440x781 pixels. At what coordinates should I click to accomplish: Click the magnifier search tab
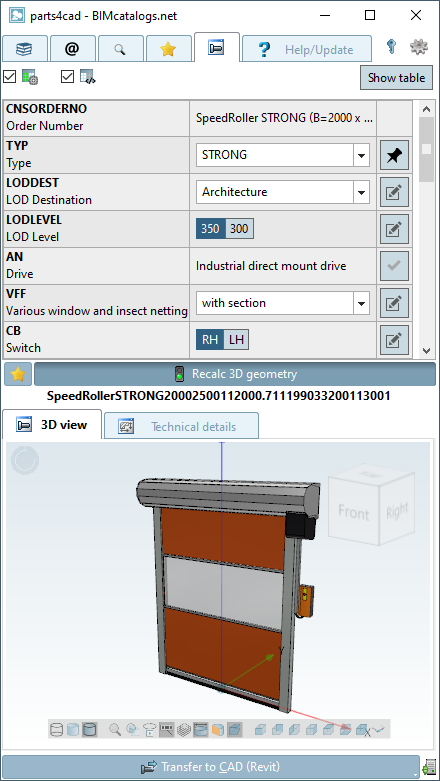click(120, 49)
